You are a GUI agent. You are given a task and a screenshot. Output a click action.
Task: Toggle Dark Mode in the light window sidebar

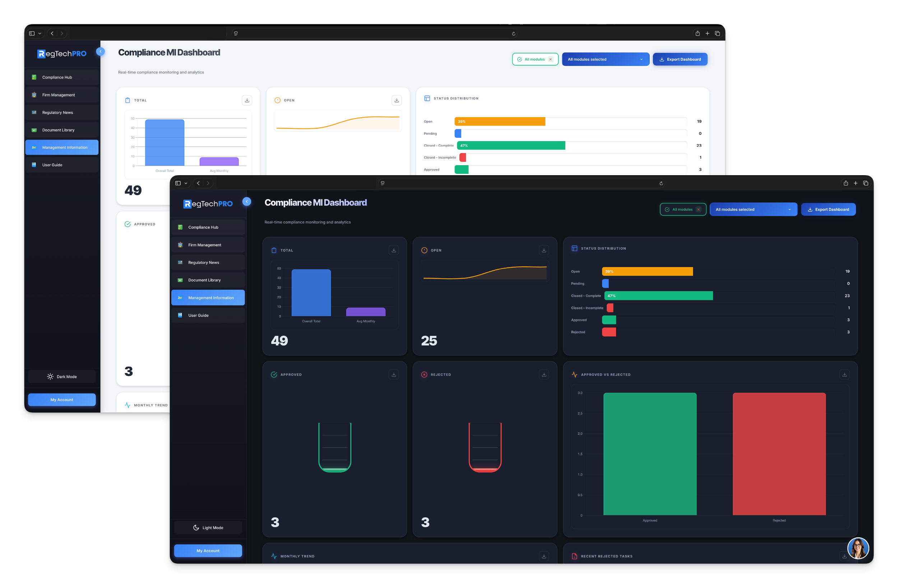pos(62,377)
